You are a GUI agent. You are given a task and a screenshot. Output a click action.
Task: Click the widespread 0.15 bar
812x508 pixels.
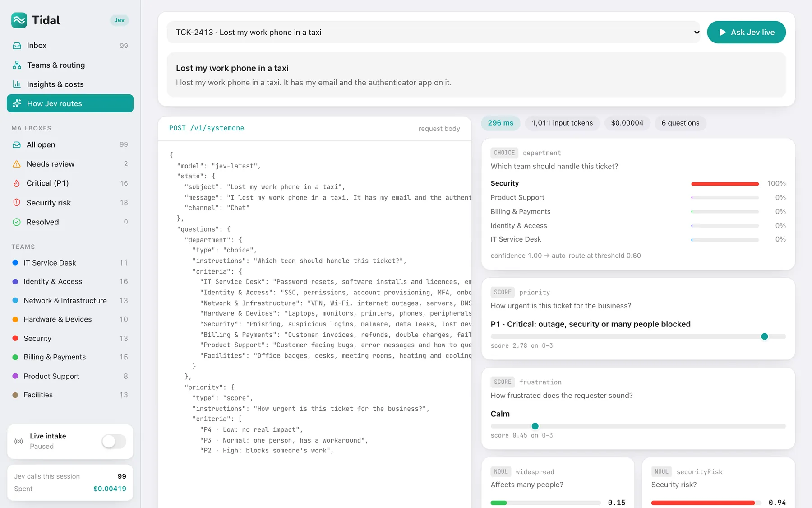tap(545, 503)
